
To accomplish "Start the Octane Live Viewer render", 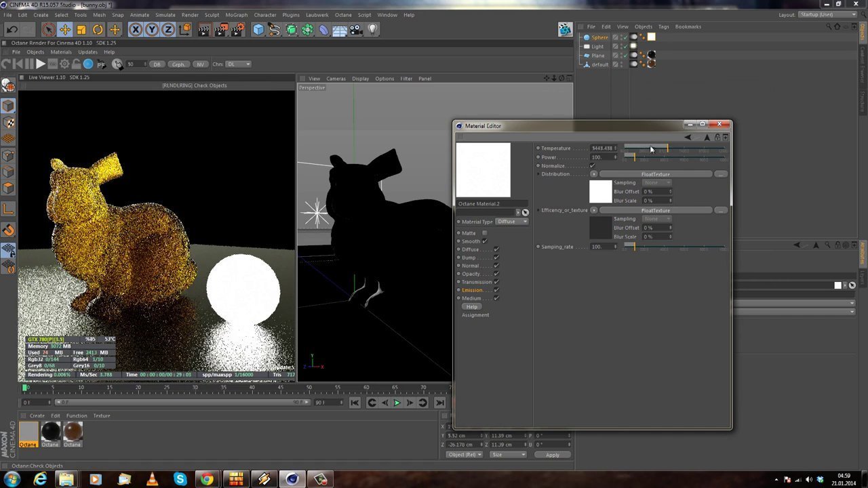I will 40,64.
